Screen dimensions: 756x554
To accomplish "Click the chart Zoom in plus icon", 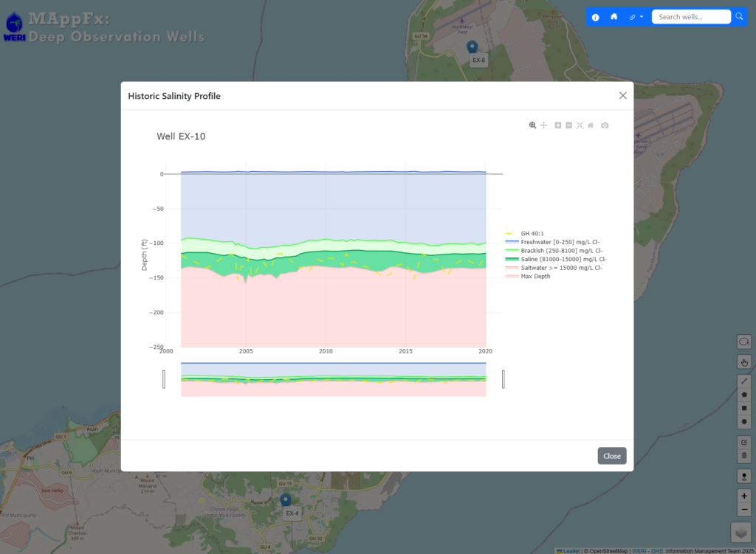I will 558,125.
